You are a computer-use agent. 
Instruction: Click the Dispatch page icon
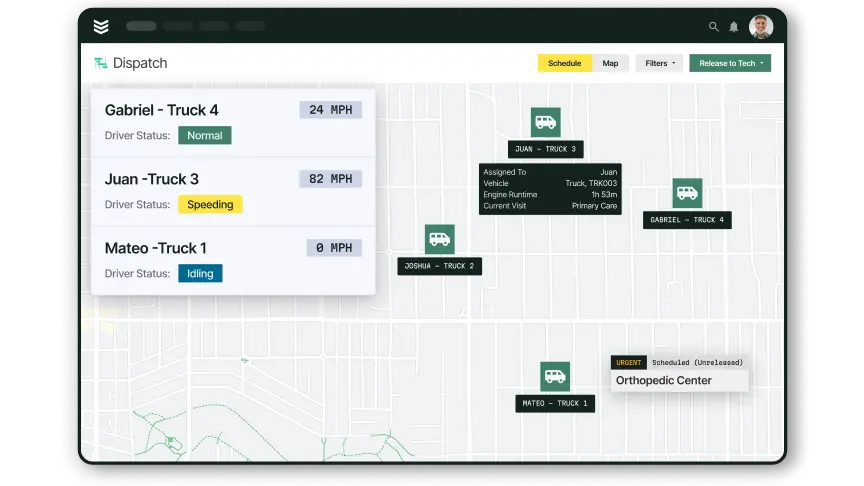click(100, 63)
